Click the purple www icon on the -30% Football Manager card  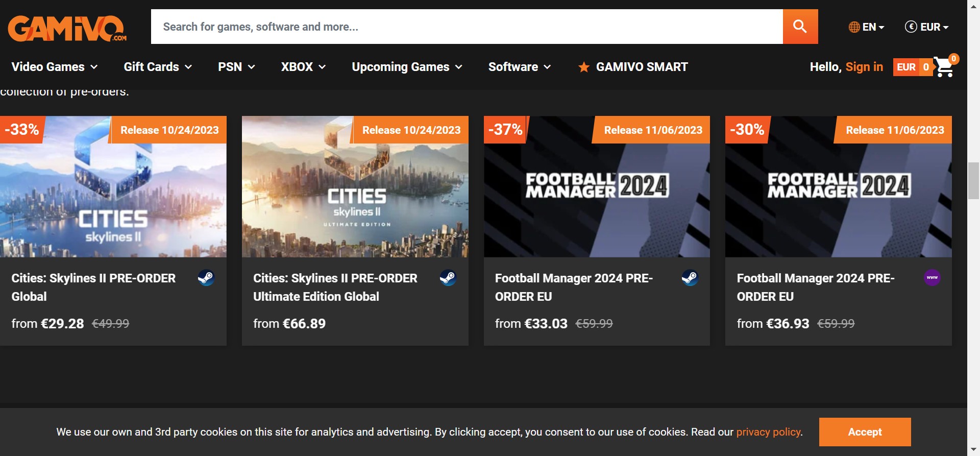[x=932, y=278]
